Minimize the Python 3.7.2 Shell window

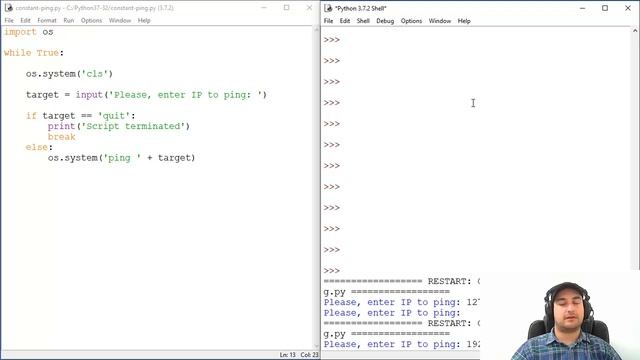(582, 8)
